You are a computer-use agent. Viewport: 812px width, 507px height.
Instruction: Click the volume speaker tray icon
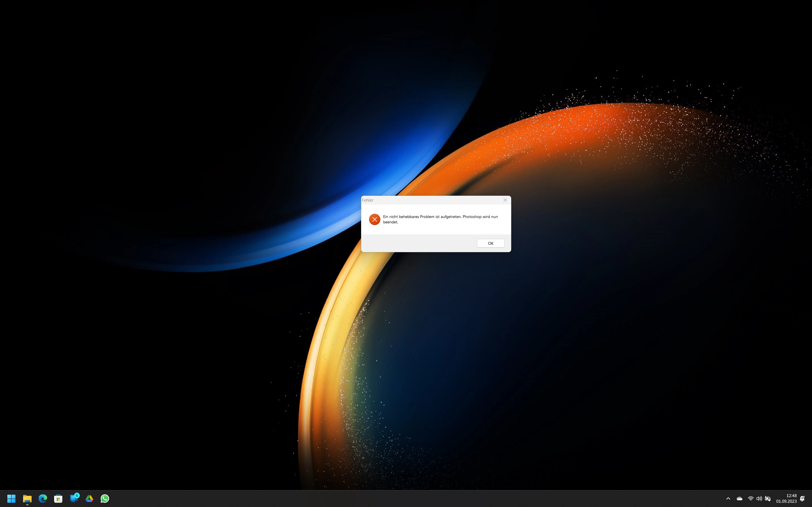click(x=759, y=499)
